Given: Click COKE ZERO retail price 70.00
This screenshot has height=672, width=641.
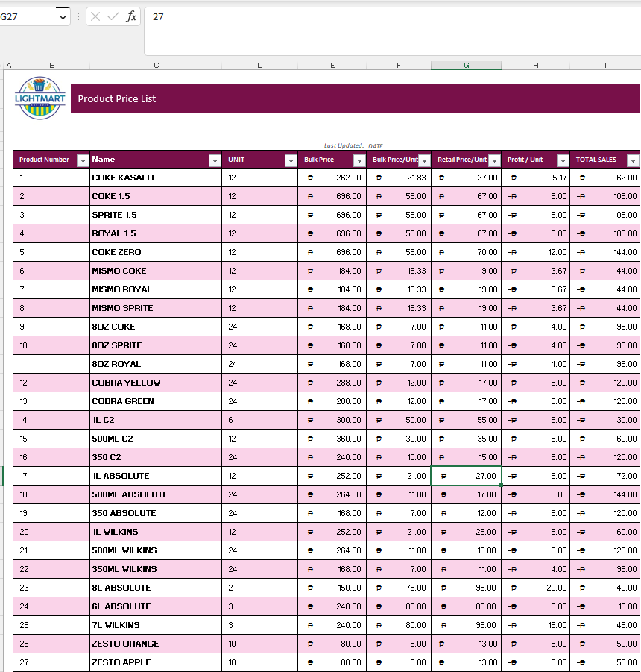Looking at the screenshot, I should pos(467,252).
